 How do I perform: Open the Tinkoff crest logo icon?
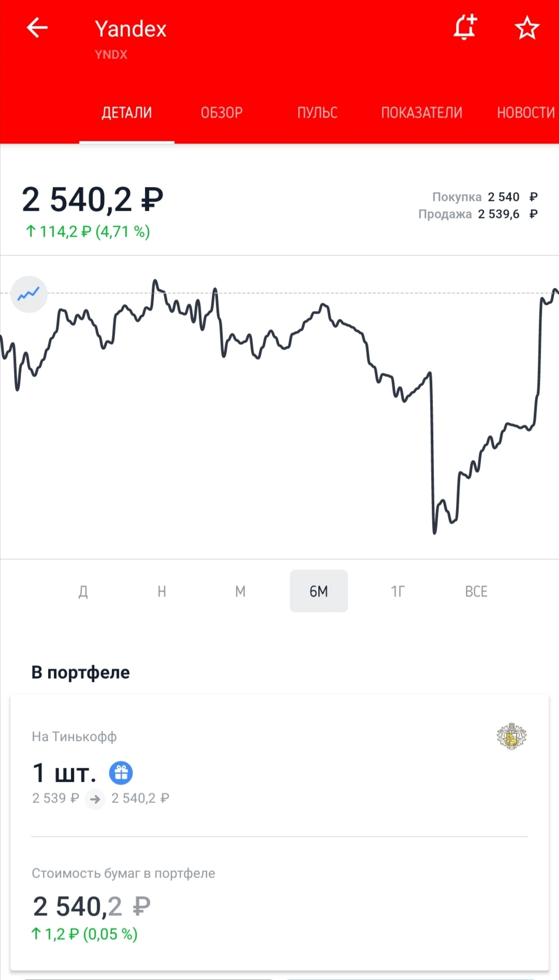[511, 736]
